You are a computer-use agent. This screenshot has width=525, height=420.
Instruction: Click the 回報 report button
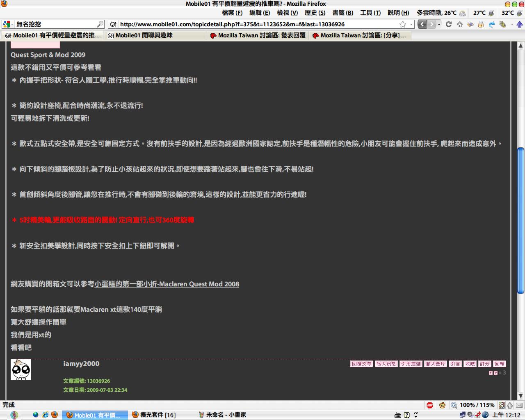[500, 364]
